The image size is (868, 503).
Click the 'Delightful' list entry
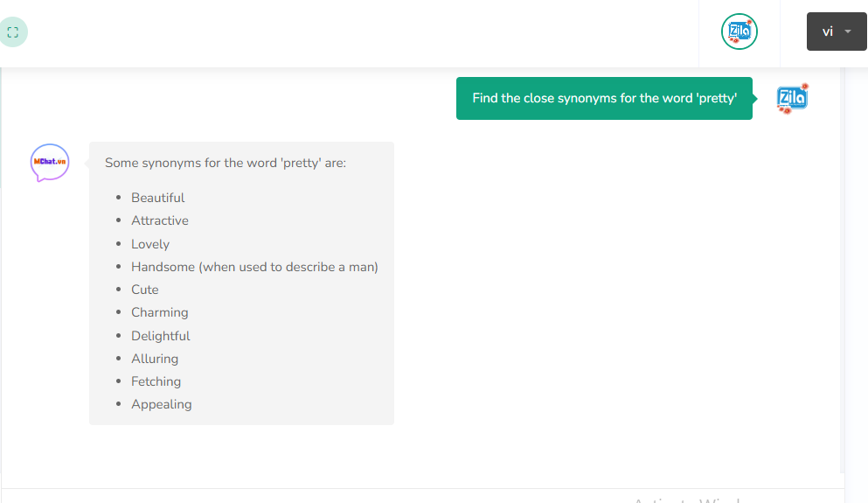[161, 336]
